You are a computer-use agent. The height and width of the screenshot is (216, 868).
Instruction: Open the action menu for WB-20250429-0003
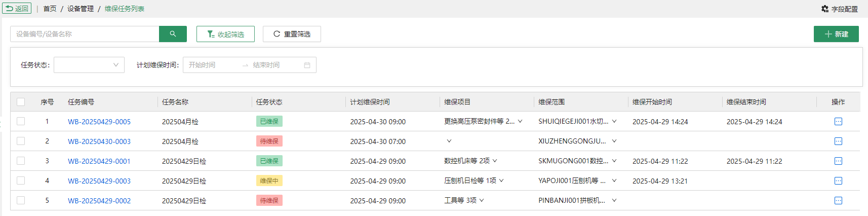click(838, 181)
